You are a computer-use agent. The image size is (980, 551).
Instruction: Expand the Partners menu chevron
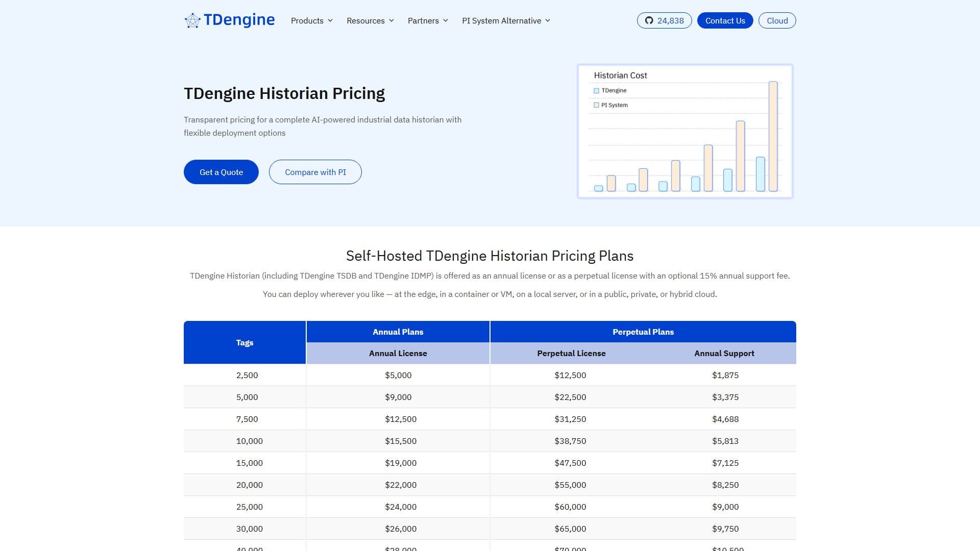(446, 20)
